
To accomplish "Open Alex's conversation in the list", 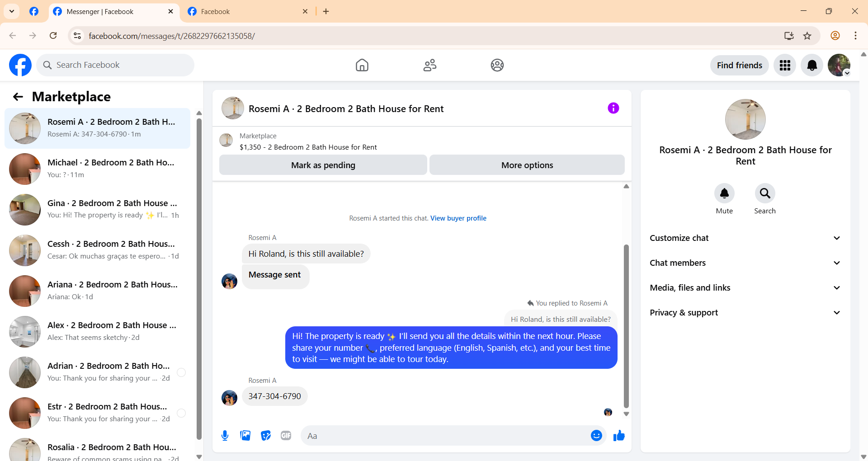I will (97, 332).
